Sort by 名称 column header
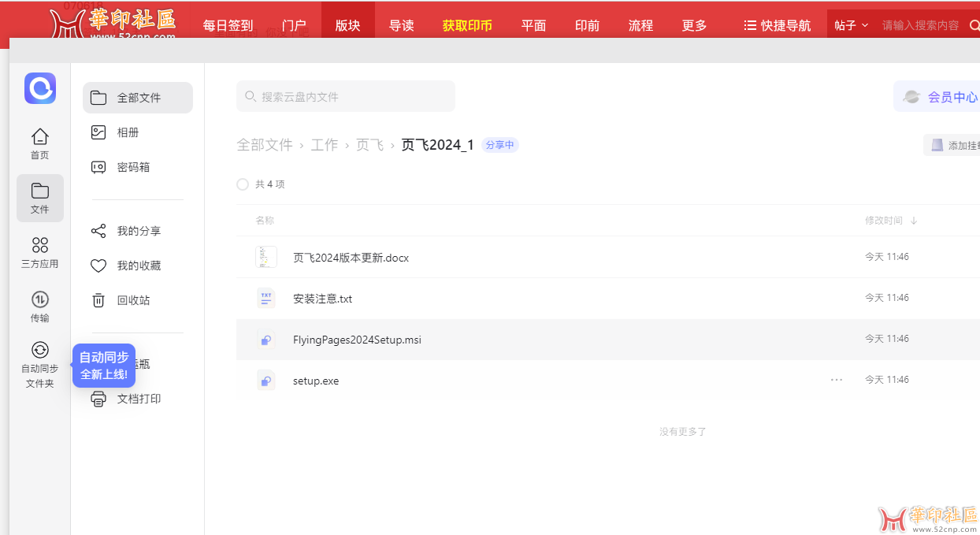Viewport: 980px width, 535px height. point(265,221)
